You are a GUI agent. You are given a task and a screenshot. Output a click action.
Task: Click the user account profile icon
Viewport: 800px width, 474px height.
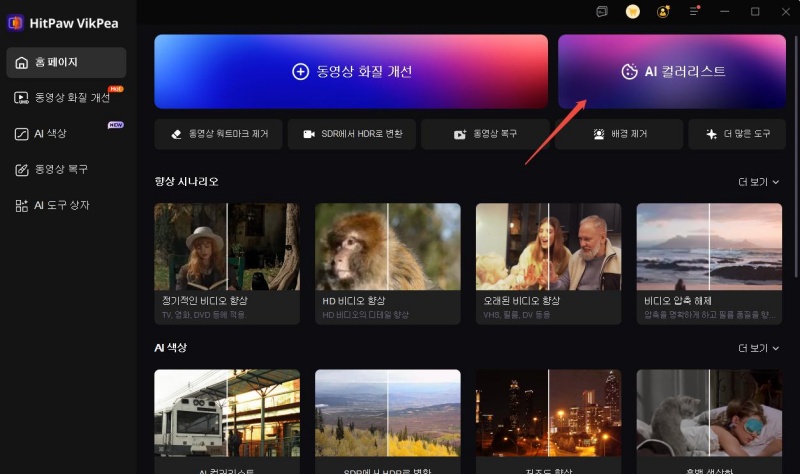click(663, 12)
